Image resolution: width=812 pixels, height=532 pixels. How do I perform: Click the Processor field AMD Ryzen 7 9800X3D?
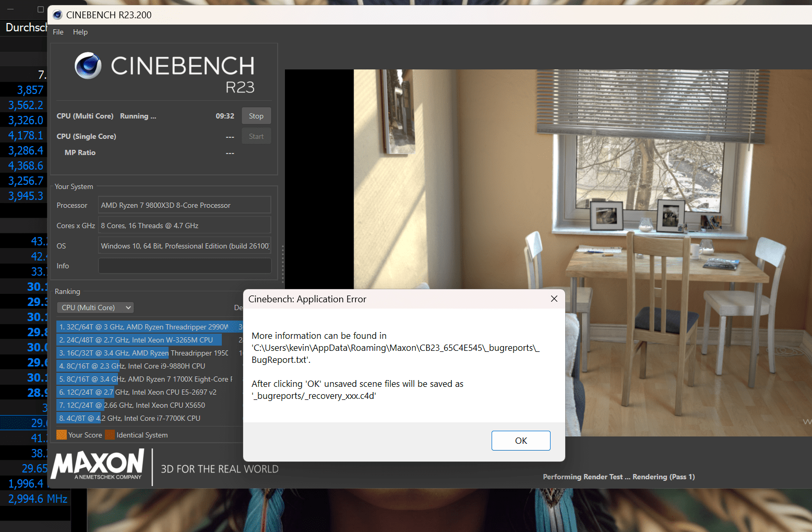click(185, 205)
